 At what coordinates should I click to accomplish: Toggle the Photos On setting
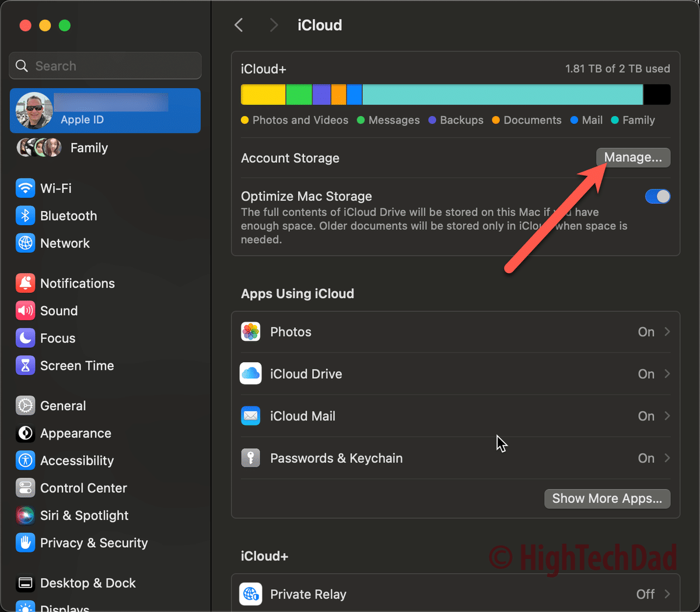pyautogui.click(x=646, y=331)
